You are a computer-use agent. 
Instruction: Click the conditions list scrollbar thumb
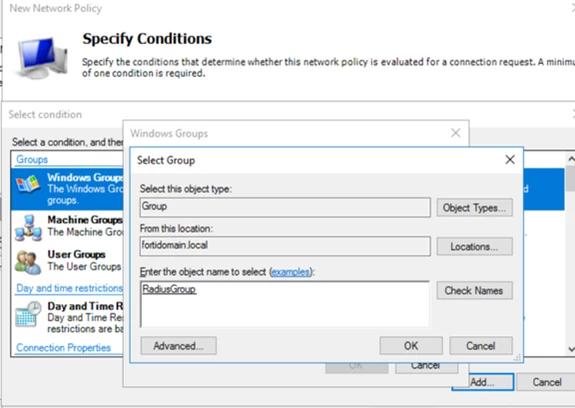[570, 179]
